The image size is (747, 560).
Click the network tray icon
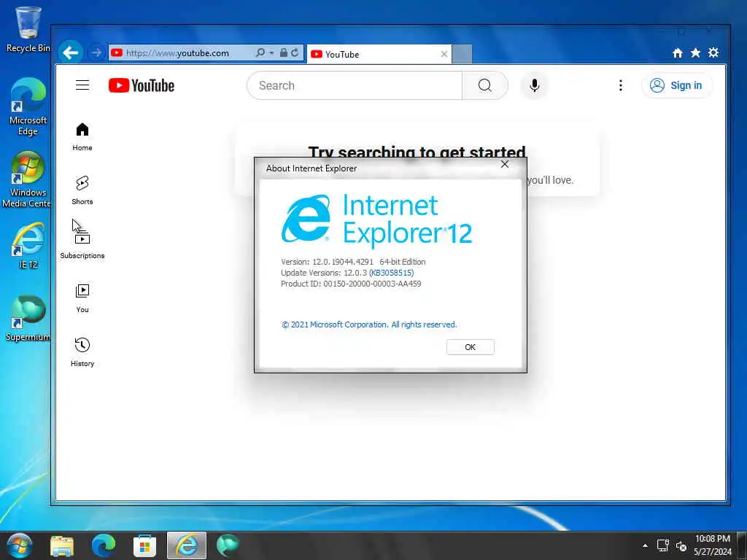tap(662, 545)
